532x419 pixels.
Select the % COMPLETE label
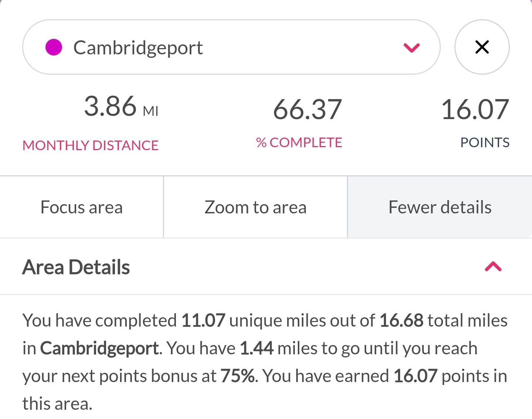(299, 143)
